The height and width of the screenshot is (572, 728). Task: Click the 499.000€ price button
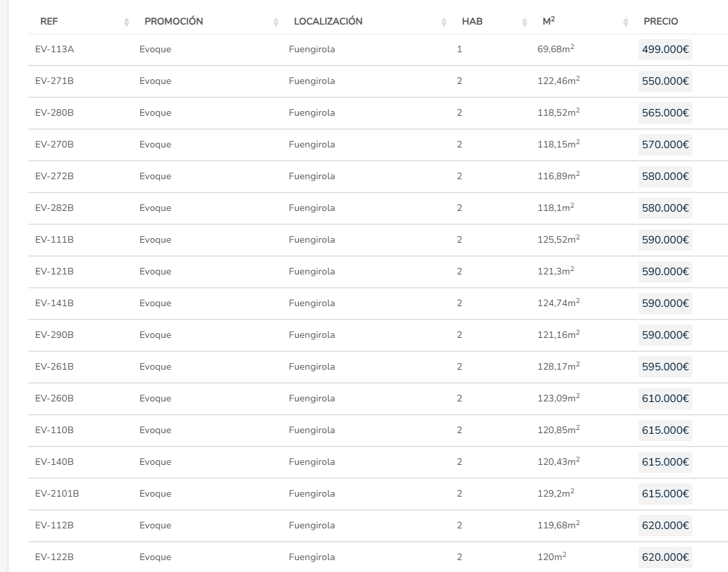pos(665,50)
